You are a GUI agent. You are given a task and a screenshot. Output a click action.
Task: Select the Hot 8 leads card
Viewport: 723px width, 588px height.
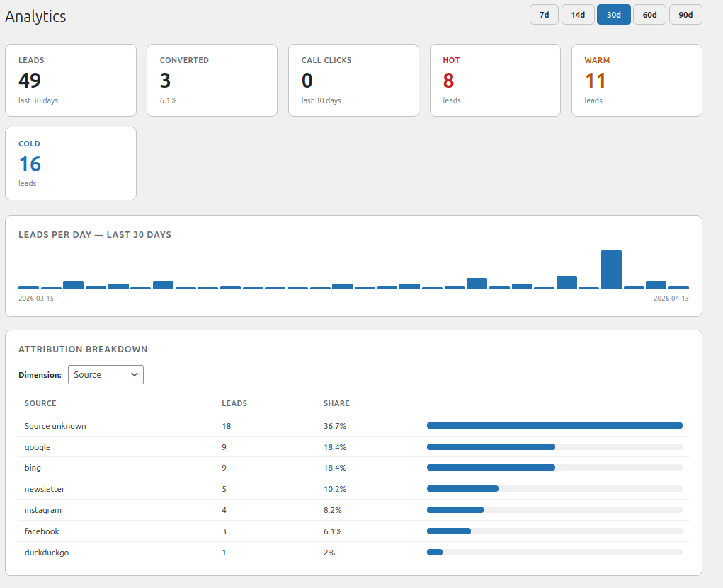click(495, 80)
